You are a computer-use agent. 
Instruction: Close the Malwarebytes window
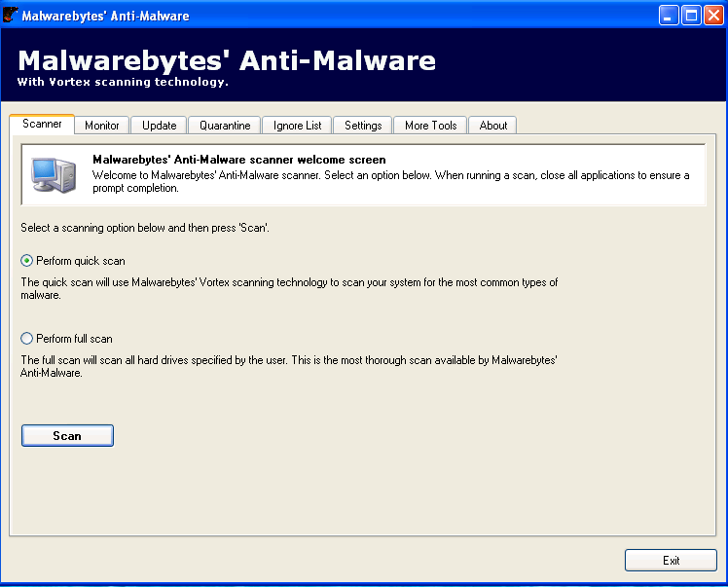coord(713,16)
